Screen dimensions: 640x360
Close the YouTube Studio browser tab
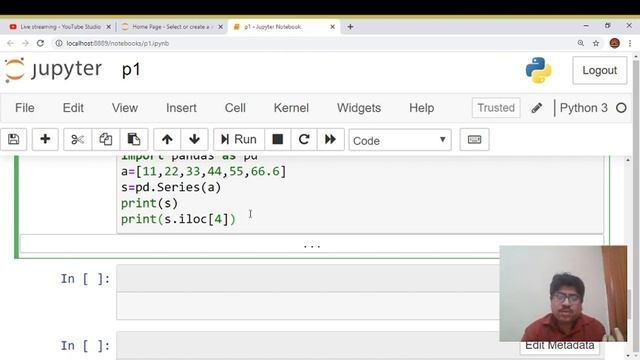click(x=109, y=27)
